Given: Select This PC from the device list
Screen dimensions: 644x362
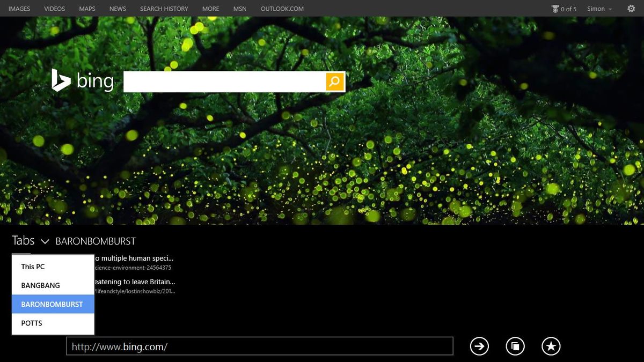Looking at the screenshot, I should [x=32, y=266].
